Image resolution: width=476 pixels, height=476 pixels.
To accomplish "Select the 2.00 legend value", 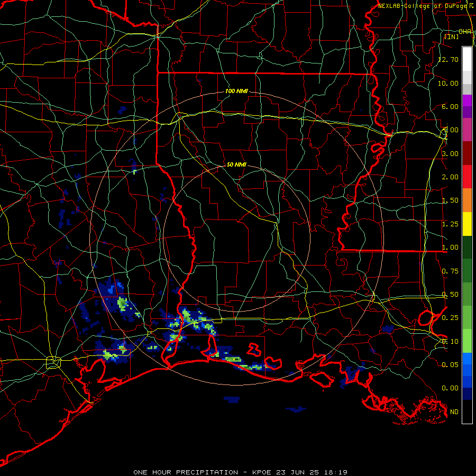I will pos(450,177).
